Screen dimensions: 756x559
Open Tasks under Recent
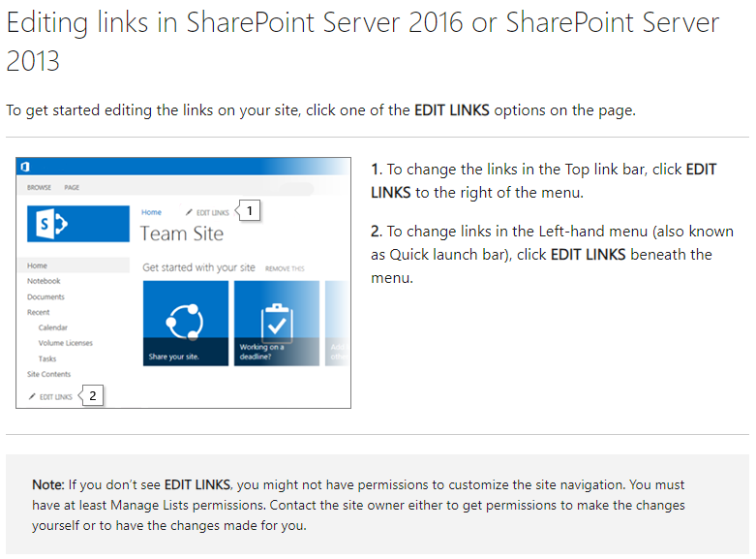tap(47, 358)
